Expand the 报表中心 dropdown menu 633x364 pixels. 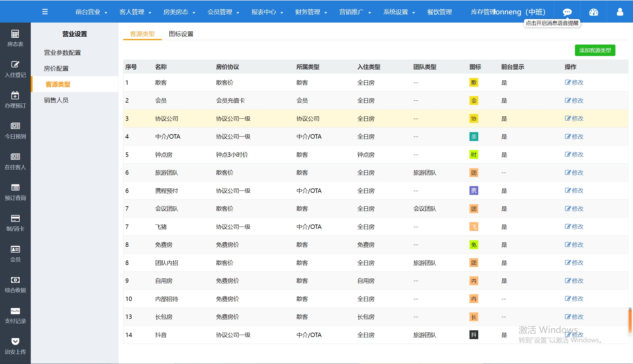[x=267, y=12]
